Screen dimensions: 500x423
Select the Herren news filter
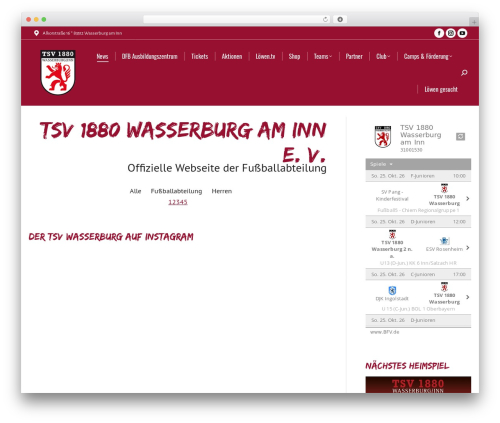pyautogui.click(x=222, y=191)
